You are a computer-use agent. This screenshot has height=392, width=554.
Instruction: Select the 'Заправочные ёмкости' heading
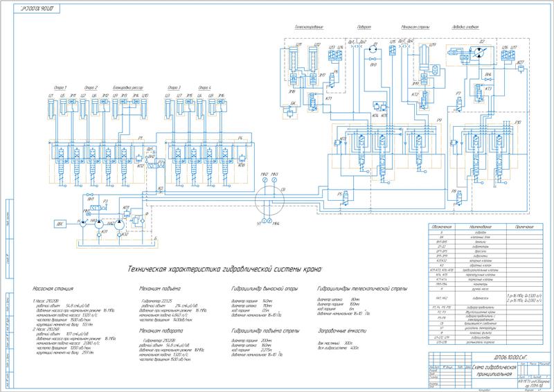coord(342,331)
